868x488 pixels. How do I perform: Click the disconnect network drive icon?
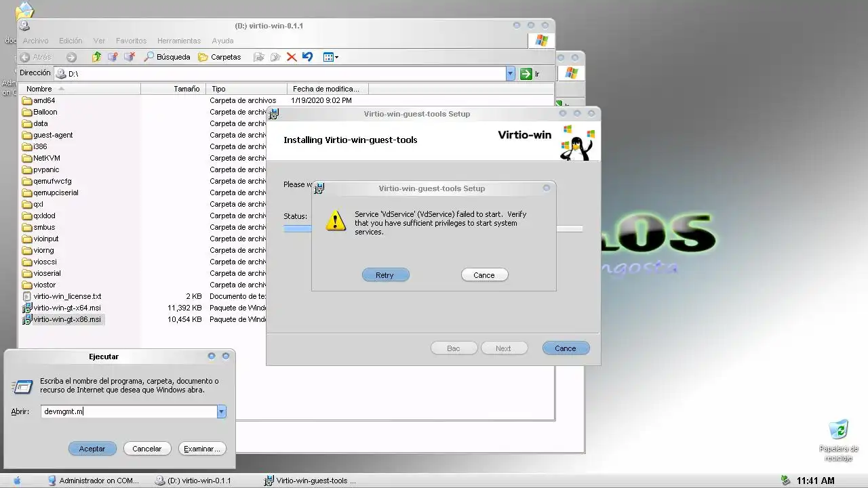129,57
